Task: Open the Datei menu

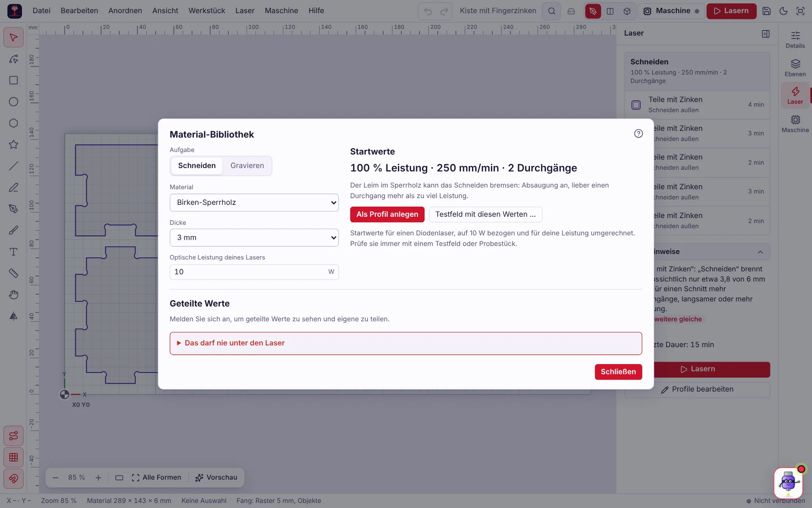Action: [41, 11]
